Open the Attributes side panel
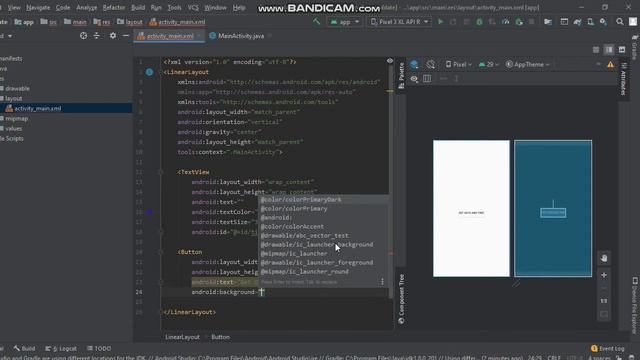The width and height of the screenshot is (640, 360). [x=623, y=79]
